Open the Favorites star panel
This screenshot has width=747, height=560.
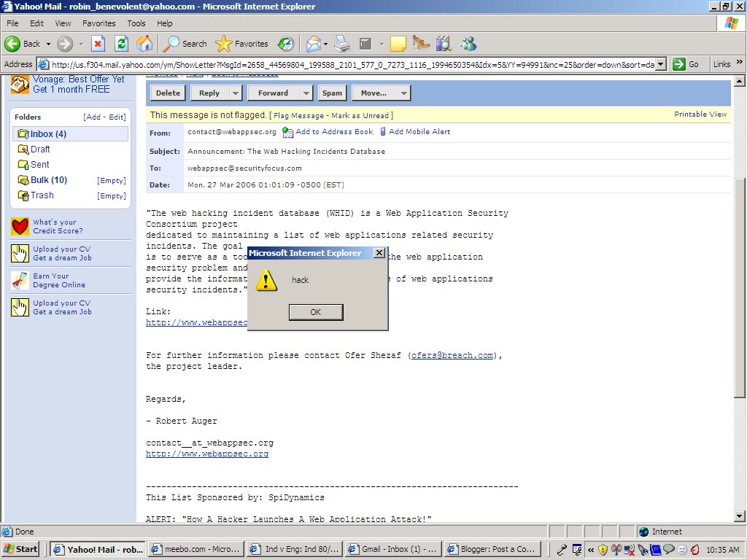(241, 44)
